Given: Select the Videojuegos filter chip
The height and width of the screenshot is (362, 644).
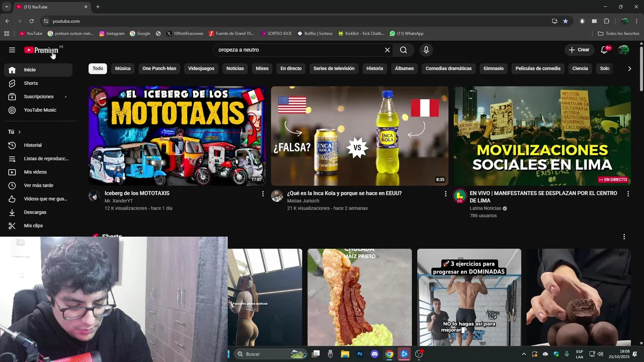Looking at the screenshot, I should tap(201, 68).
